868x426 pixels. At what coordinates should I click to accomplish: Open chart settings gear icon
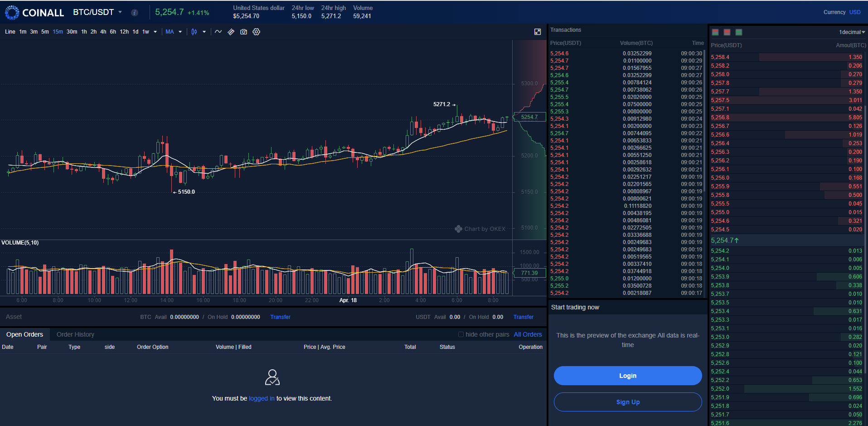click(x=257, y=32)
